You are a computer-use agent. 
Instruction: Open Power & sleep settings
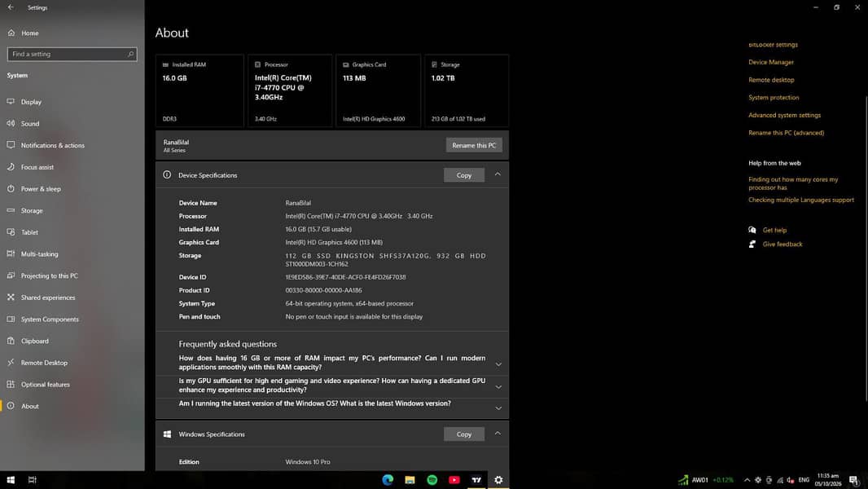(41, 189)
